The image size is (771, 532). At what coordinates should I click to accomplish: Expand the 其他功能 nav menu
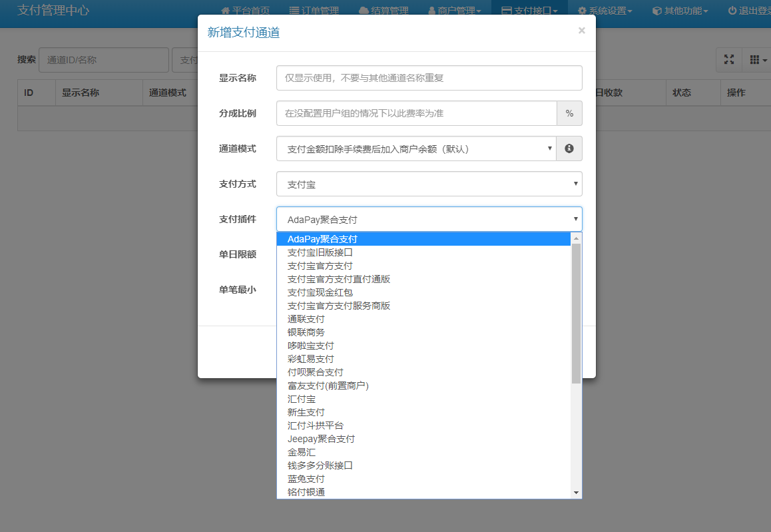680,11
